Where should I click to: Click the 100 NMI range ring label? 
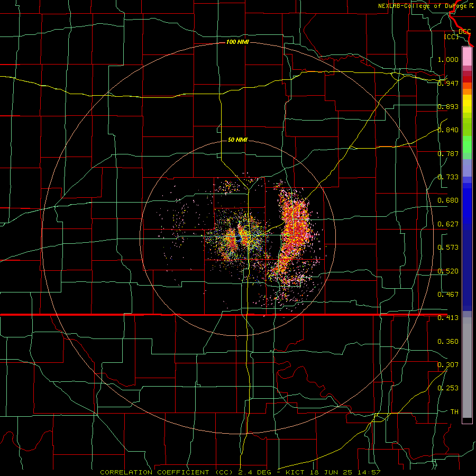pos(237,42)
